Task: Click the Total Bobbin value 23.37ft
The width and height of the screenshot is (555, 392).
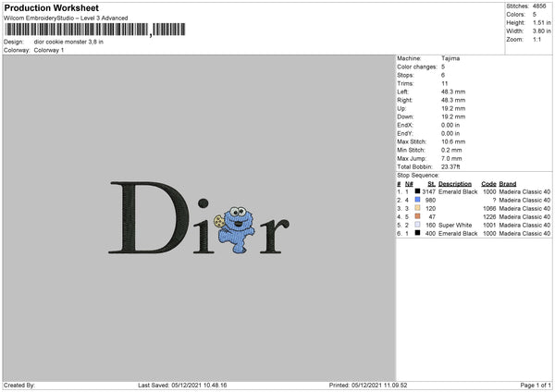Action: 450,166
